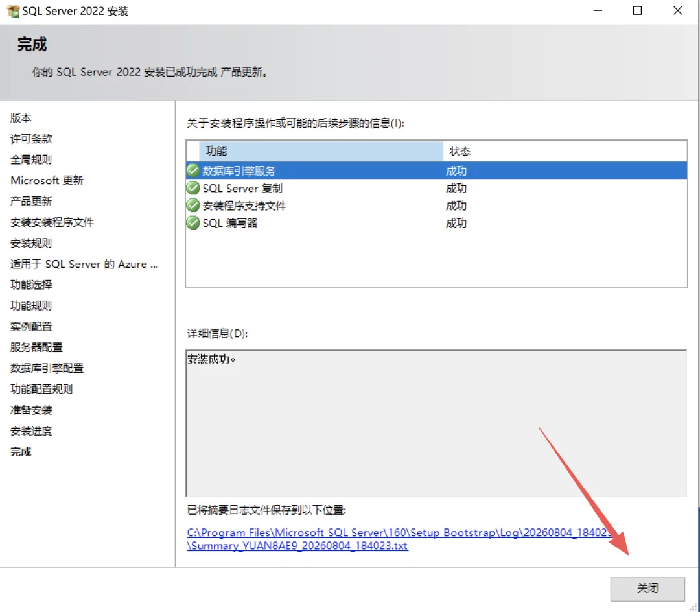
Task: Click the 版本 step in sidebar
Action: click(21, 118)
